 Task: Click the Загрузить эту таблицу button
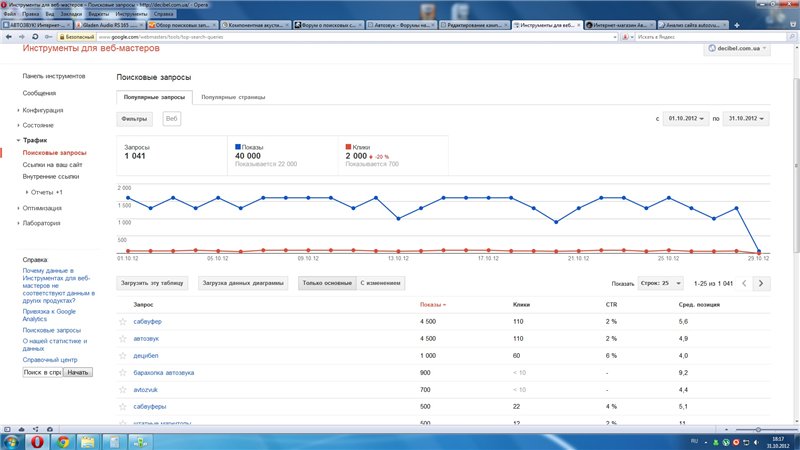point(153,283)
